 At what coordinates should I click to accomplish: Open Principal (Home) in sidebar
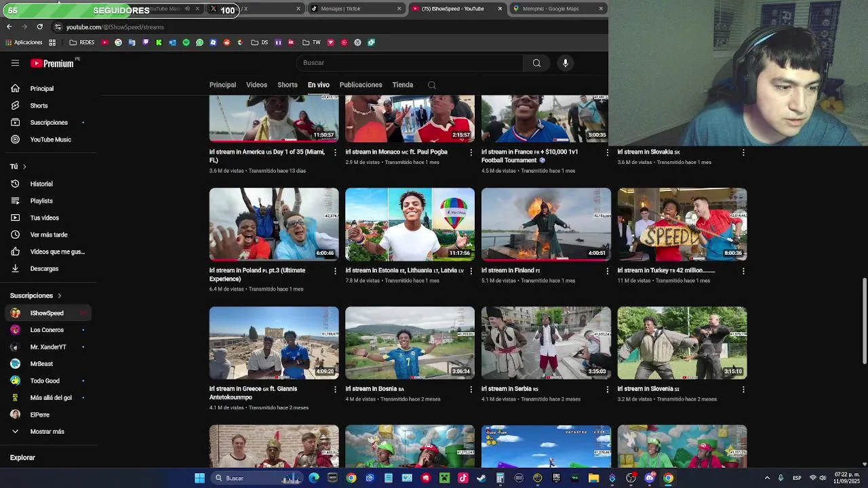48,89
